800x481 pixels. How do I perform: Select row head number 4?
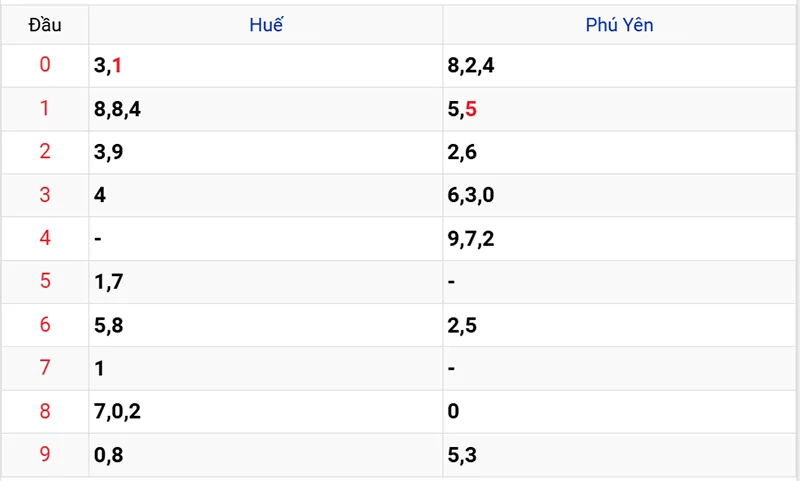(x=45, y=239)
